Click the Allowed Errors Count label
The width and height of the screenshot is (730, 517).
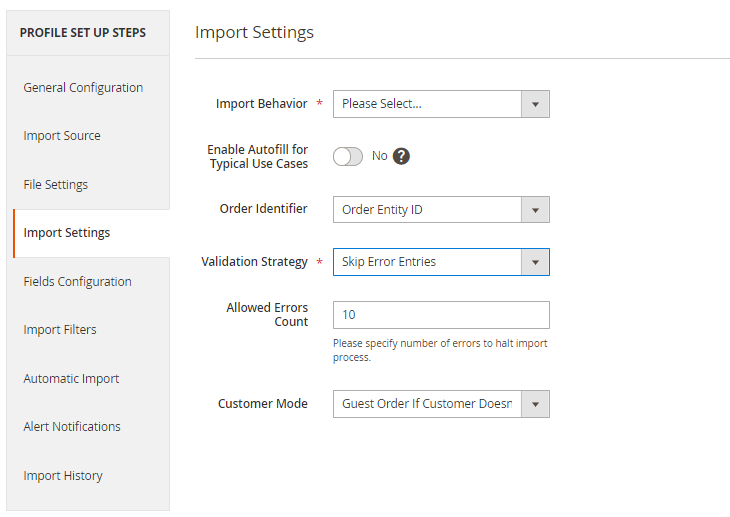point(267,314)
